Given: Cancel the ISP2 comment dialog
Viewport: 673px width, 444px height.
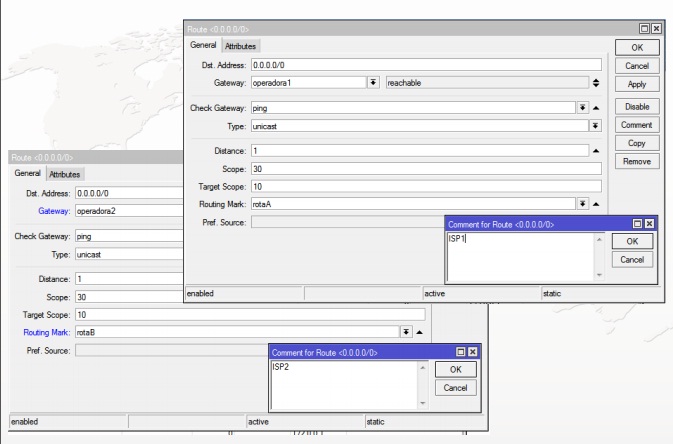Looking at the screenshot, I should 455,388.
